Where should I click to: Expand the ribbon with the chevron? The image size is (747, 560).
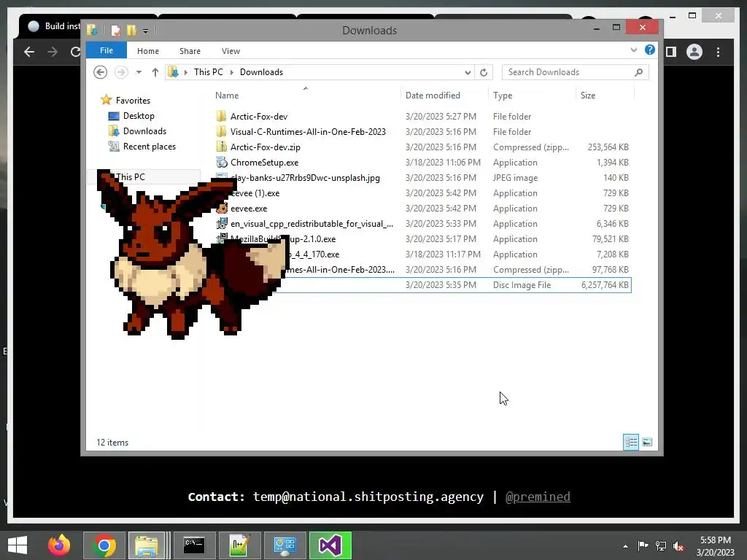pos(634,50)
